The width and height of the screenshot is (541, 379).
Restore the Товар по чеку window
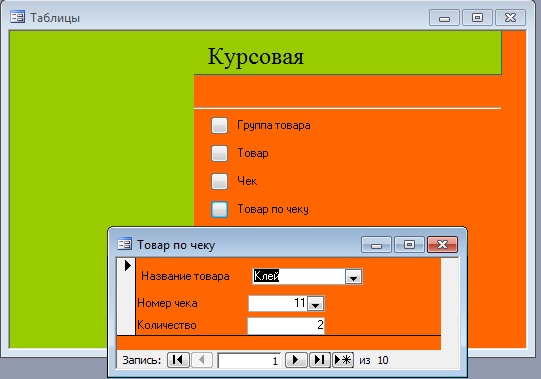coord(409,244)
